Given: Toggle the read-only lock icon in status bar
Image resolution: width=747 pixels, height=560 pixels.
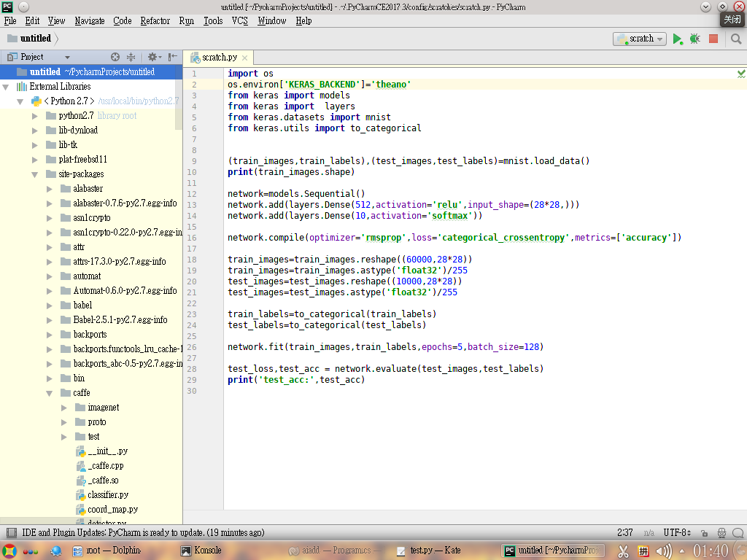Looking at the screenshot, I should (705, 533).
